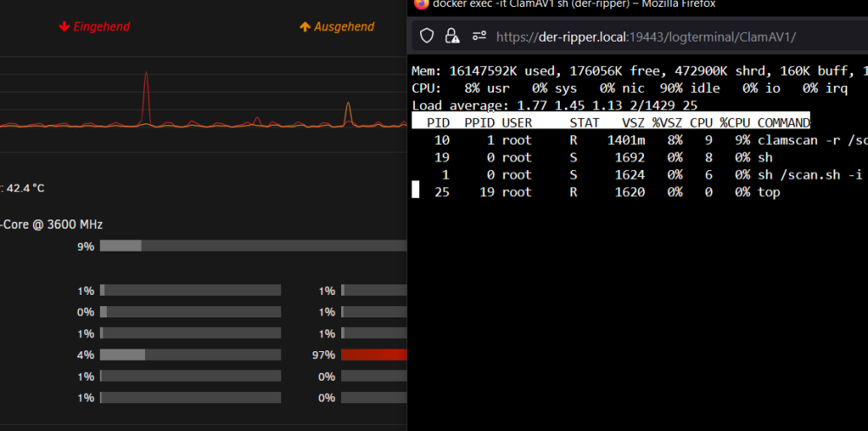Viewport: 868px width, 431px height.
Task: Select the clamscan -r process row
Action: coord(640,140)
